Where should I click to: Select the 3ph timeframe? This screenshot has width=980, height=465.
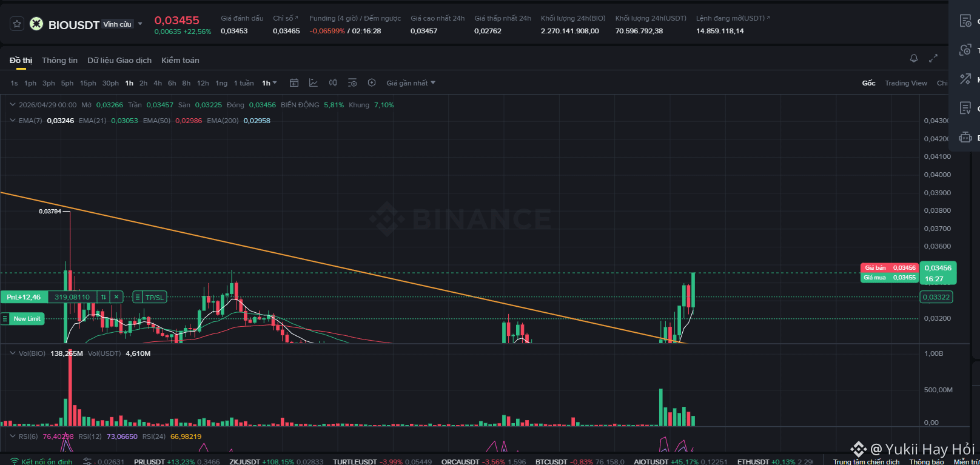(x=49, y=83)
